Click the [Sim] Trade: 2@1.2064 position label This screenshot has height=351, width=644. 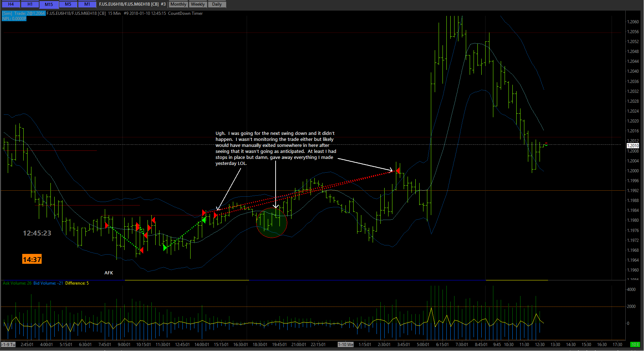coord(24,13)
